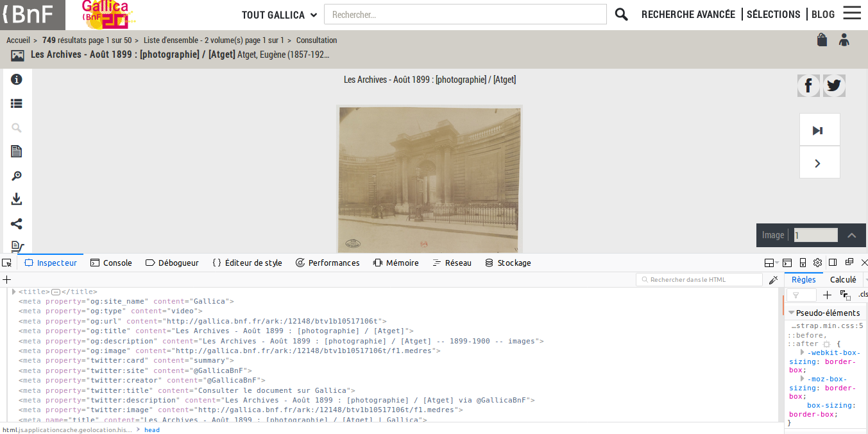This screenshot has width=868, height=434.
Task: Click the image number input field
Action: click(x=816, y=235)
